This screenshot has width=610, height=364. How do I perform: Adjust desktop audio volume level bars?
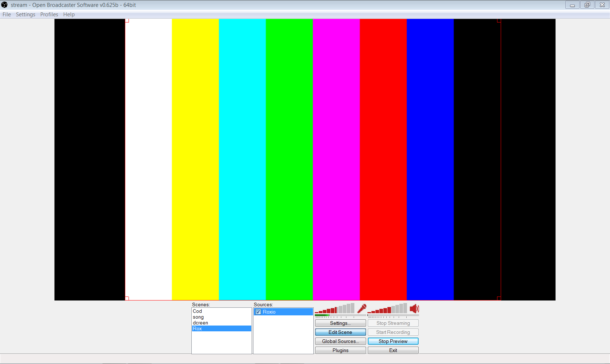(387, 308)
